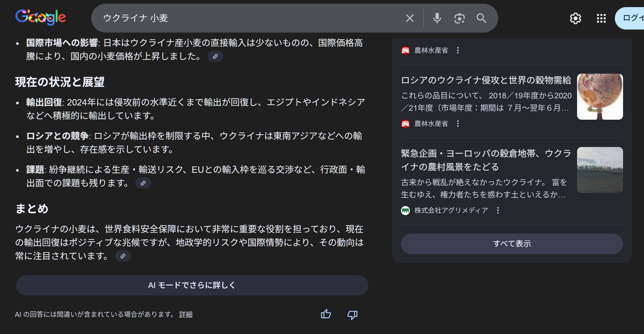Image resolution: width=644 pixels, height=334 pixels.
Task: Open settings gear icon
Action: point(575,18)
